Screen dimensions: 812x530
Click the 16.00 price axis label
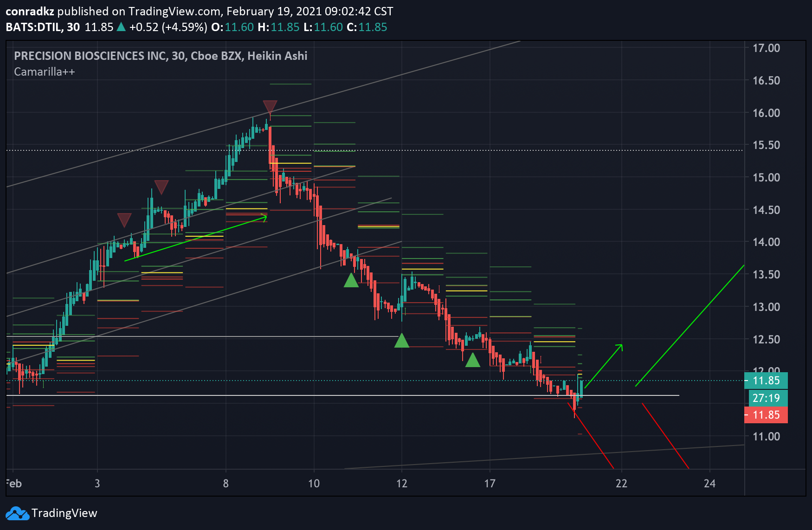(766, 113)
